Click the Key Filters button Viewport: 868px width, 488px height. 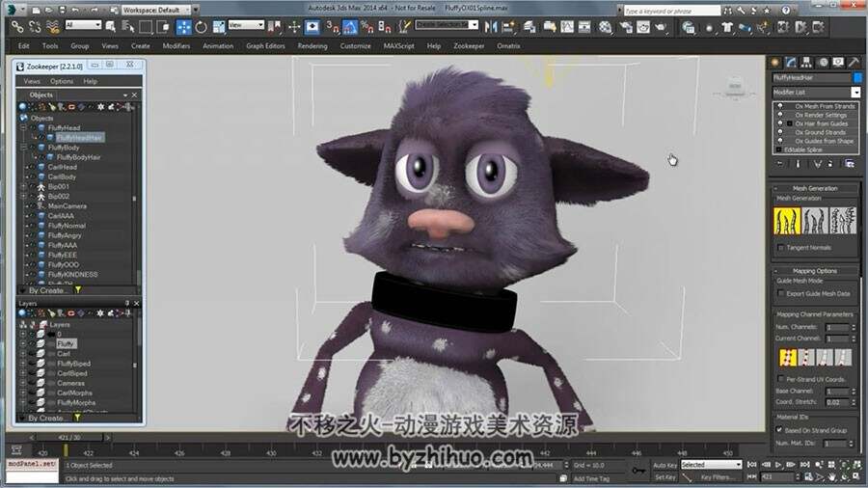(x=718, y=477)
